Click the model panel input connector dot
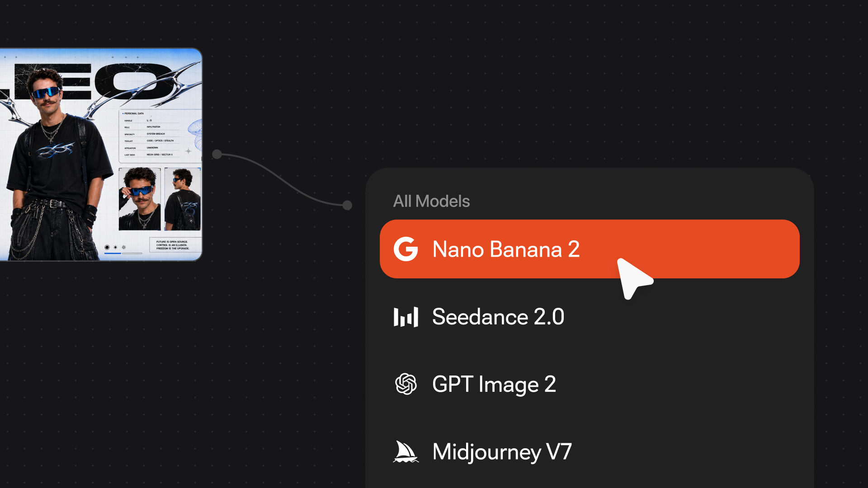 [x=347, y=205]
